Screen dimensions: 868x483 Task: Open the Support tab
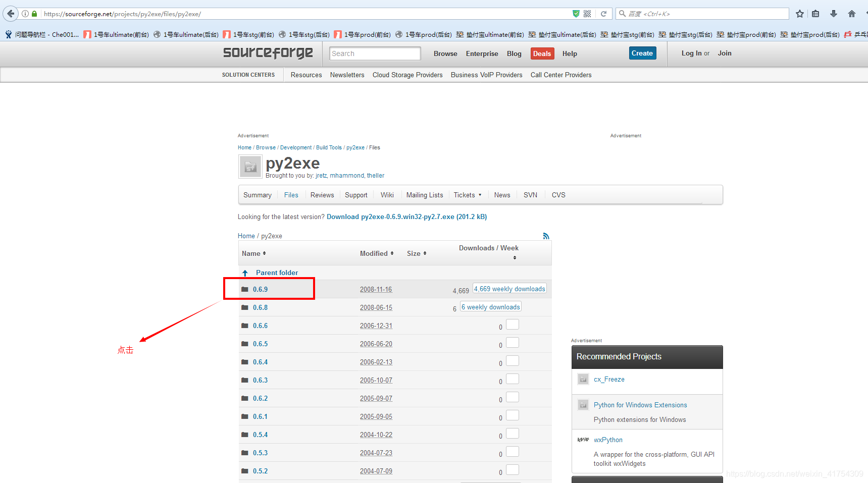[x=356, y=195]
